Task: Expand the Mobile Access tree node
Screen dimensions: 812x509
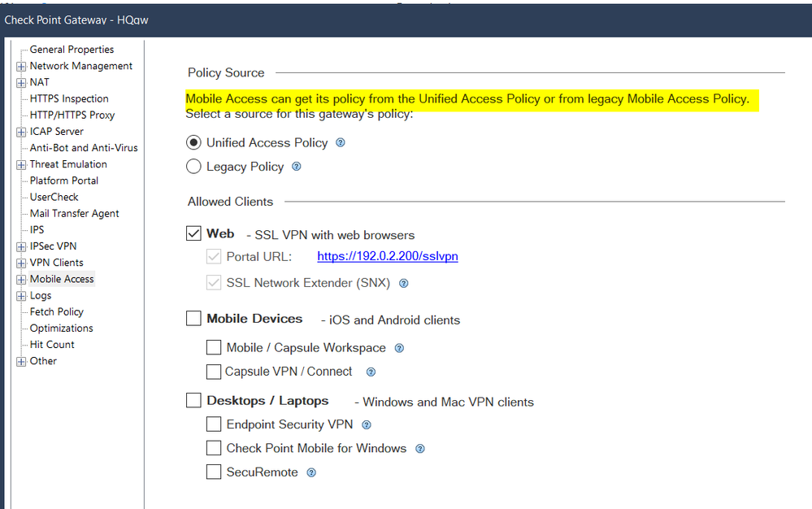Action: [x=21, y=280]
